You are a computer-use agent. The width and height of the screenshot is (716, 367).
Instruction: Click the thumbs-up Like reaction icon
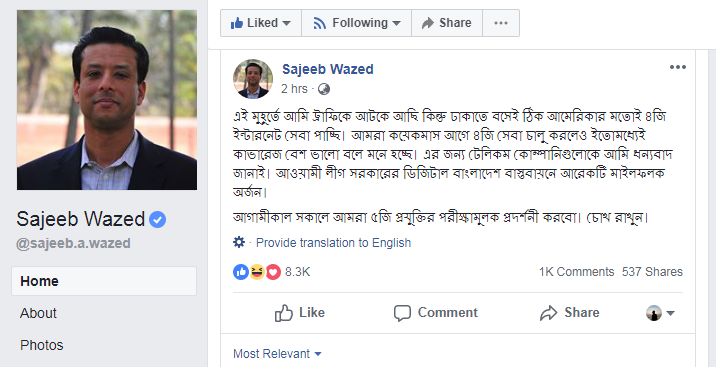241,272
